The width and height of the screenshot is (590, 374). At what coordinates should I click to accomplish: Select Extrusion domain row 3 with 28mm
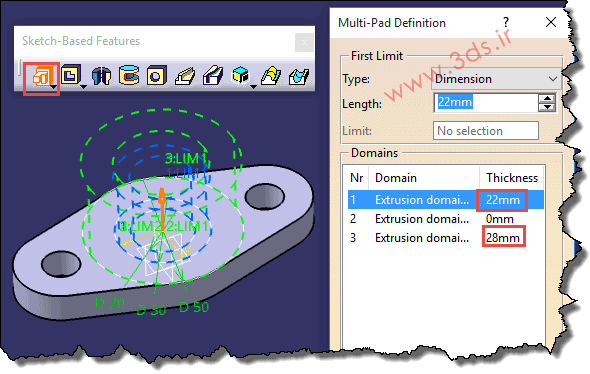[x=446, y=238]
